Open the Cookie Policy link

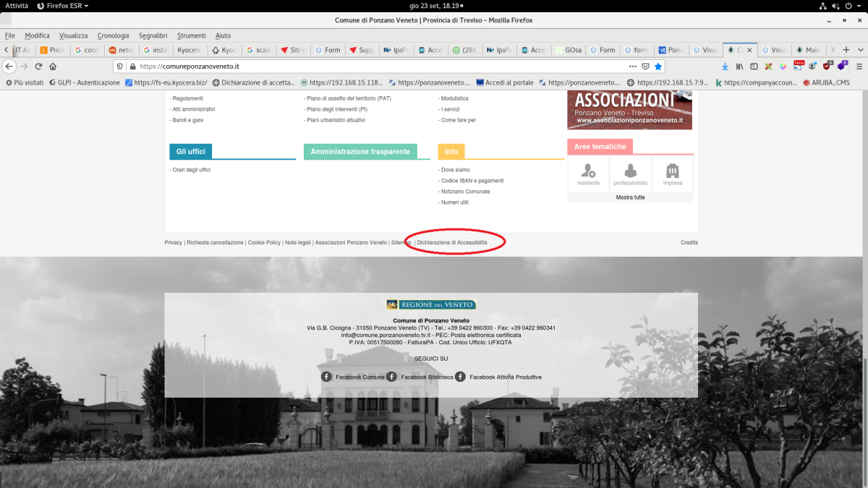coord(264,243)
